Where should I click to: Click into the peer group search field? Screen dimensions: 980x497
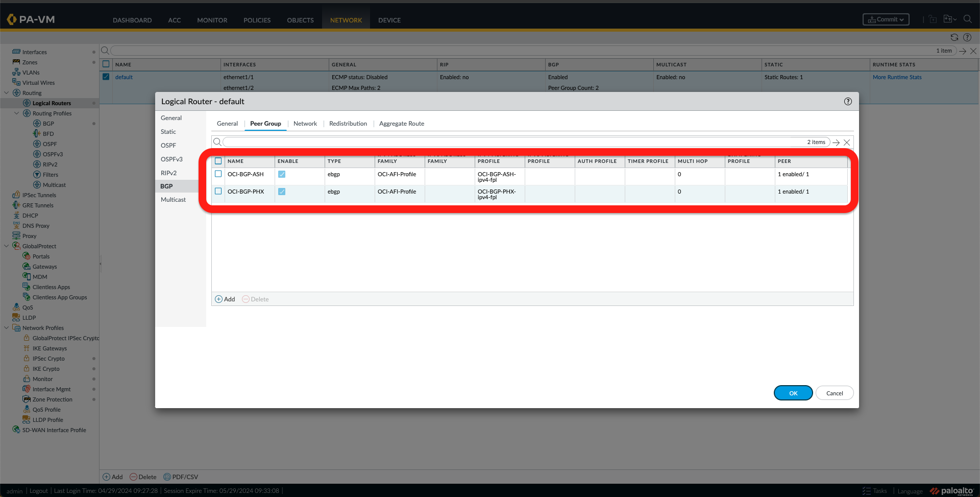[510, 143]
